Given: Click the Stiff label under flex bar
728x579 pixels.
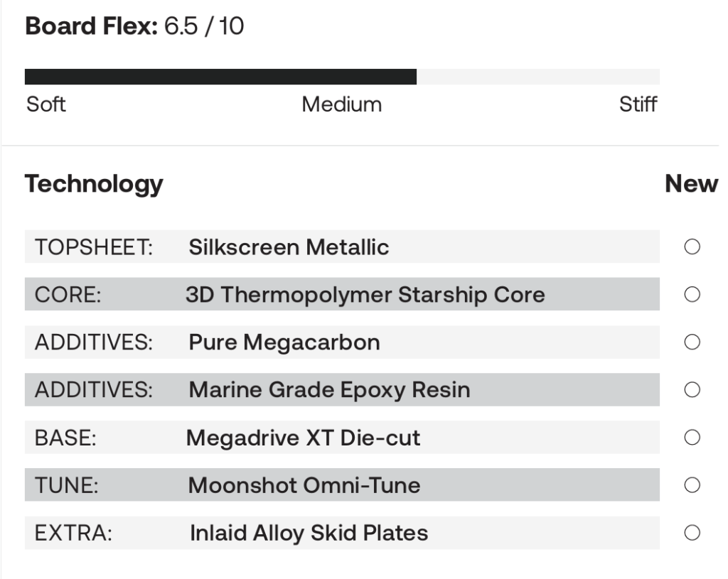Looking at the screenshot, I should pyautogui.click(x=638, y=105).
